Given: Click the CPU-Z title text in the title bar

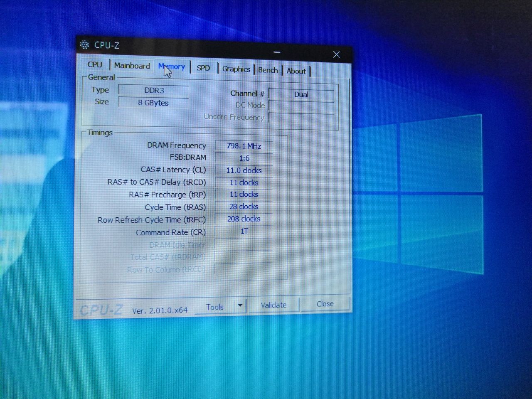Looking at the screenshot, I should click(x=107, y=45).
